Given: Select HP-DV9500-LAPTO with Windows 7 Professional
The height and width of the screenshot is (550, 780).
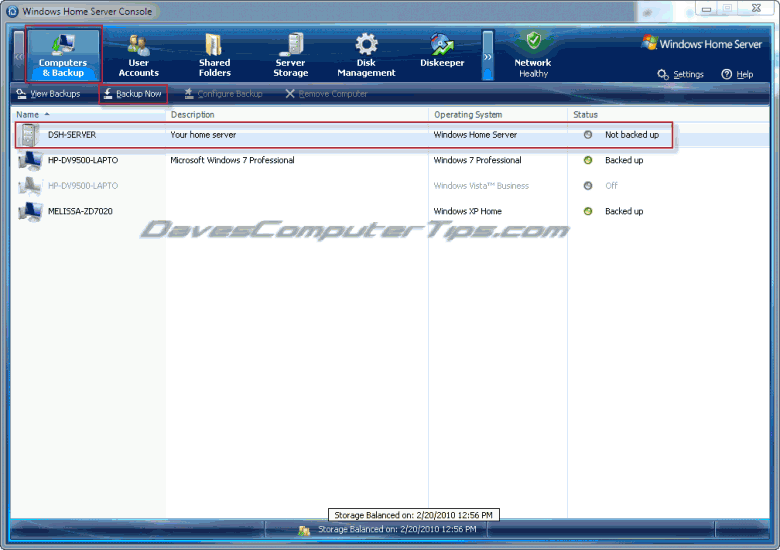Looking at the screenshot, I should click(x=390, y=160).
